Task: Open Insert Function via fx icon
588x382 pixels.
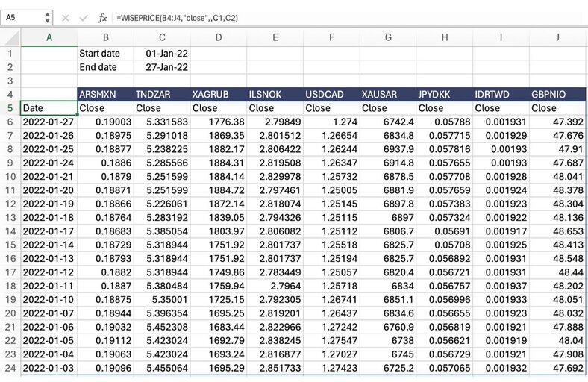Action: [x=103, y=16]
